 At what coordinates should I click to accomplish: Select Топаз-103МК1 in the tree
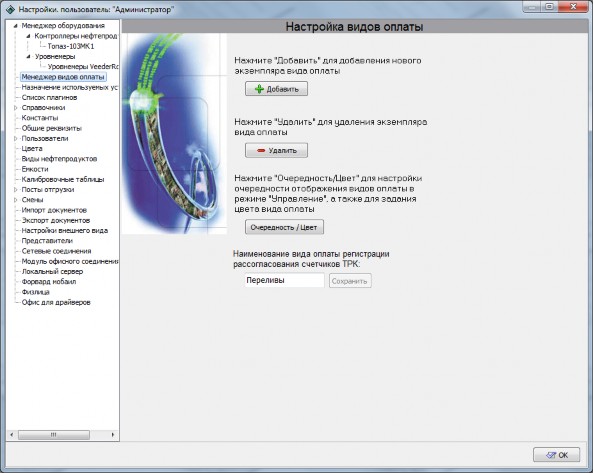click(x=71, y=46)
